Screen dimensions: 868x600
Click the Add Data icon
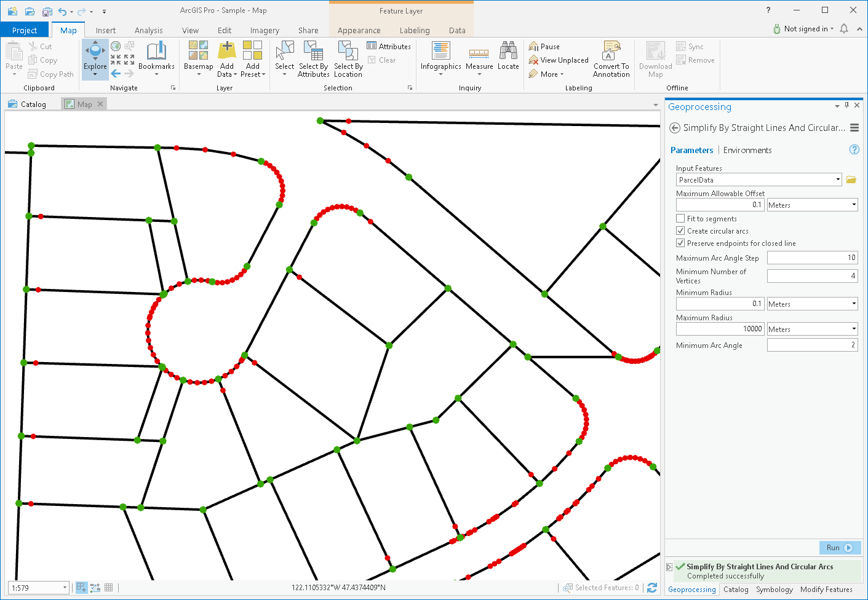pyautogui.click(x=227, y=50)
